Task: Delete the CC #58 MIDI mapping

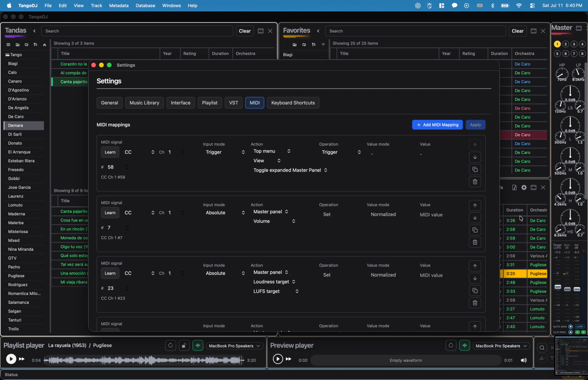Action: (x=475, y=182)
